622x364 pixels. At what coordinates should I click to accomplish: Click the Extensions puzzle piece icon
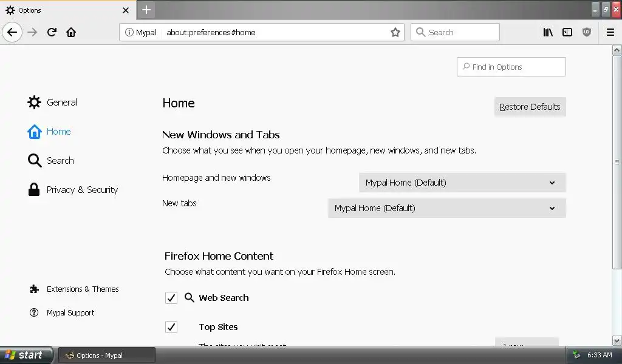[x=34, y=289]
